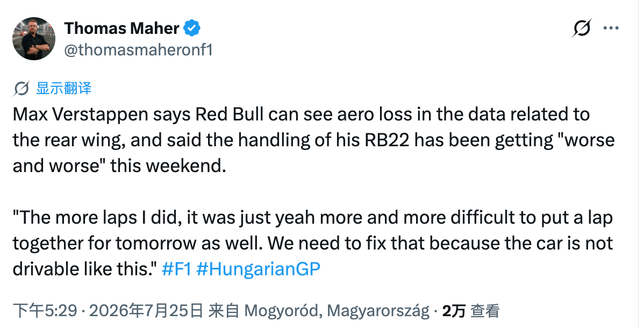Viewport: 644px width, 328px height.
Task: Open the Mogyoród, Magyarország location link
Action: point(337,311)
